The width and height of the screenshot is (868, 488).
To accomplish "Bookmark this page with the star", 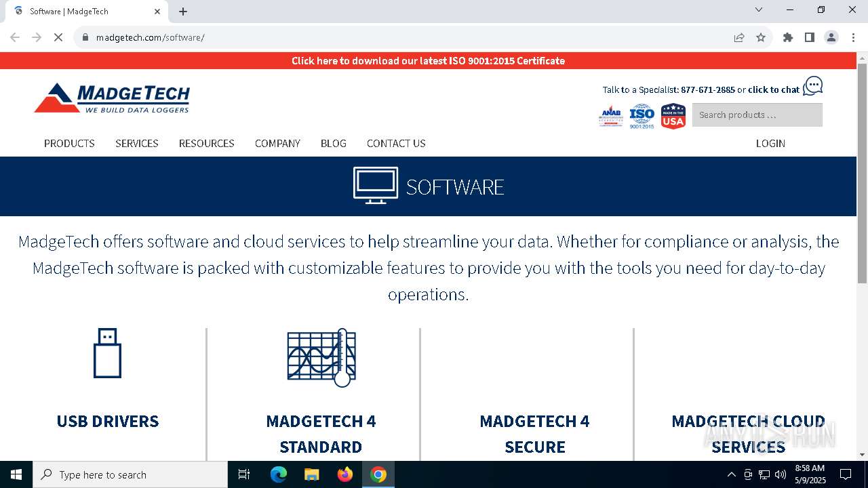I will coord(761,37).
